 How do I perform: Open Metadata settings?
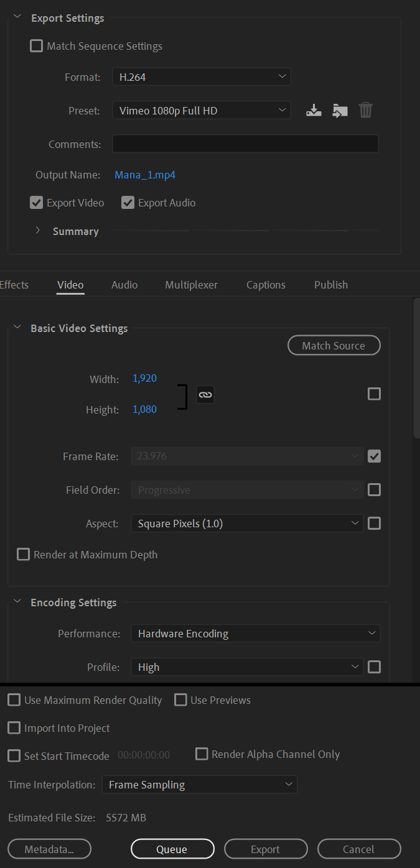[49, 849]
